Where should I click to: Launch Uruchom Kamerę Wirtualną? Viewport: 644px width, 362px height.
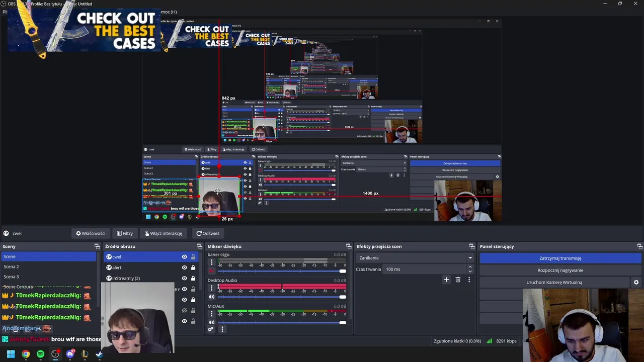click(554, 283)
